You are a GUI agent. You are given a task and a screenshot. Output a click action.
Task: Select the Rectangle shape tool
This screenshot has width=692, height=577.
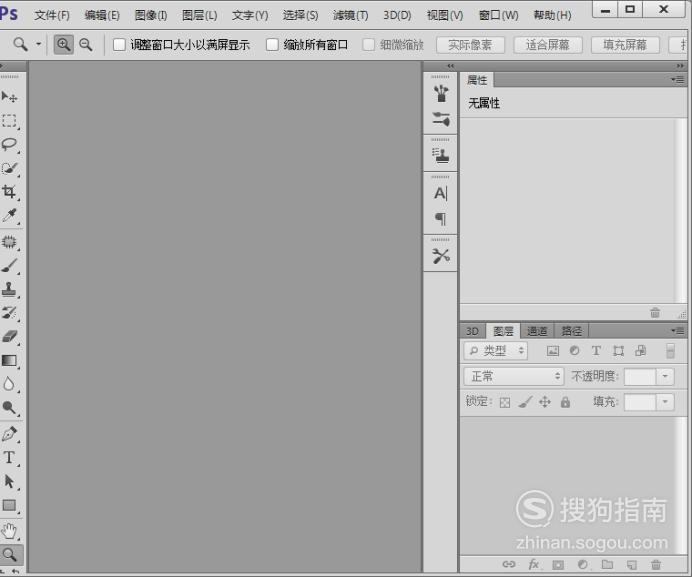(x=9, y=505)
